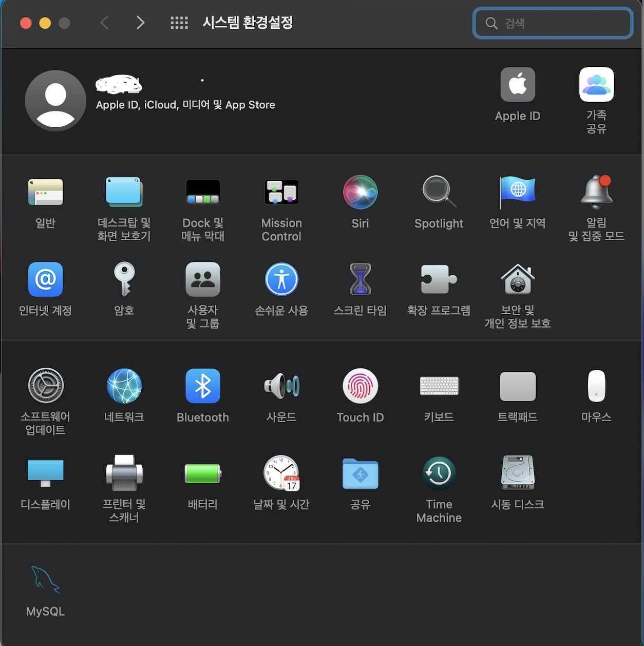Screen dimensions: 644x646
Task: Open Spotlight preferences
Action: coord(439,193)
